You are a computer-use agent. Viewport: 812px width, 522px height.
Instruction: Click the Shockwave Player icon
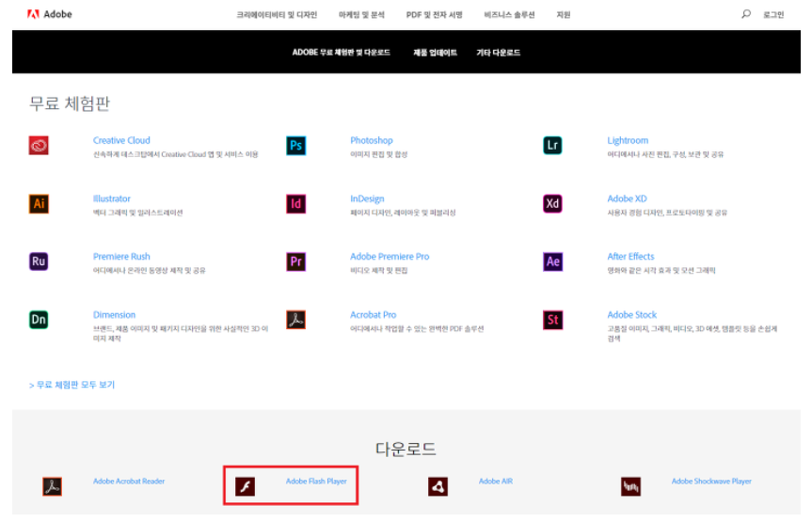pyautogui.click(x=630, y=487)
